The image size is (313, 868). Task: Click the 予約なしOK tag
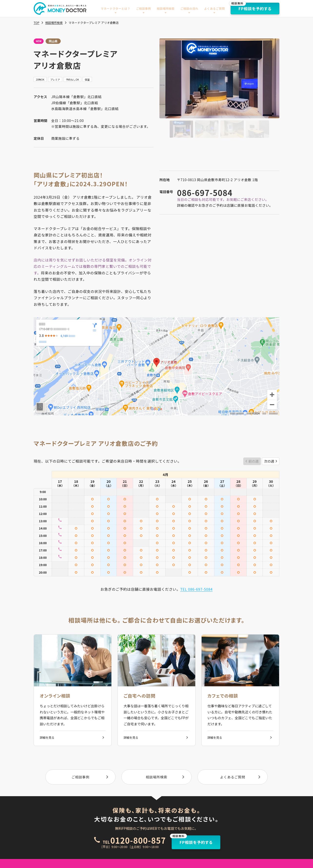point(72,80)
